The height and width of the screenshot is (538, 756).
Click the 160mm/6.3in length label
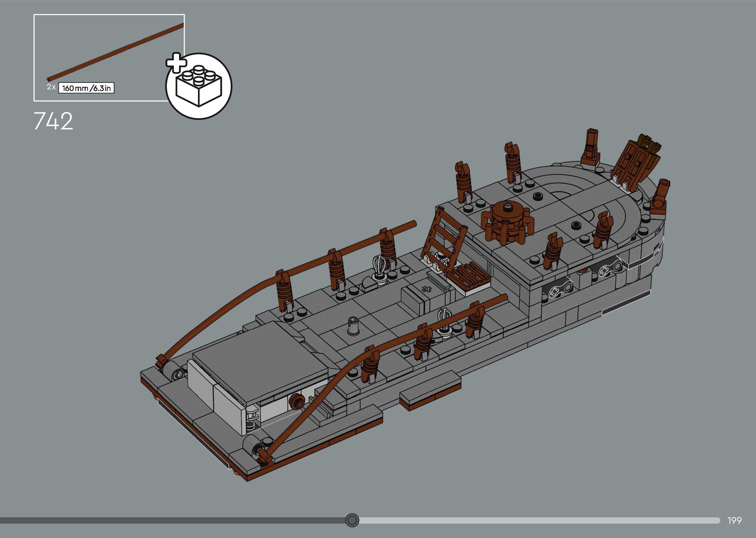[x=86, y=88]
